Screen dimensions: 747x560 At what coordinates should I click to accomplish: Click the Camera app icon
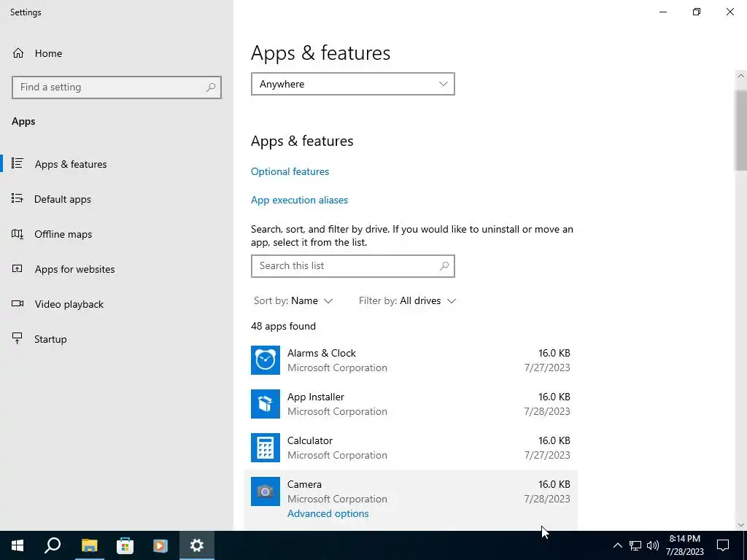(x=266, y=491)
